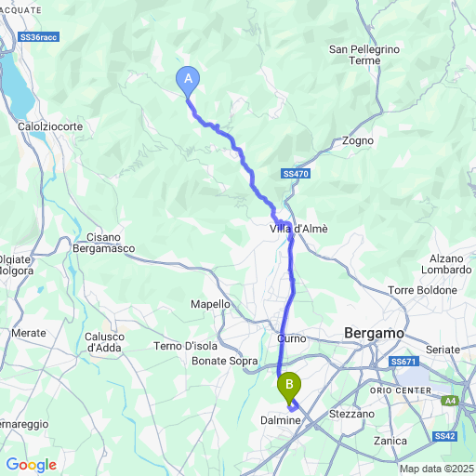Select the SS42 highway badge
The image size is (476, 476).
[444, 436]
